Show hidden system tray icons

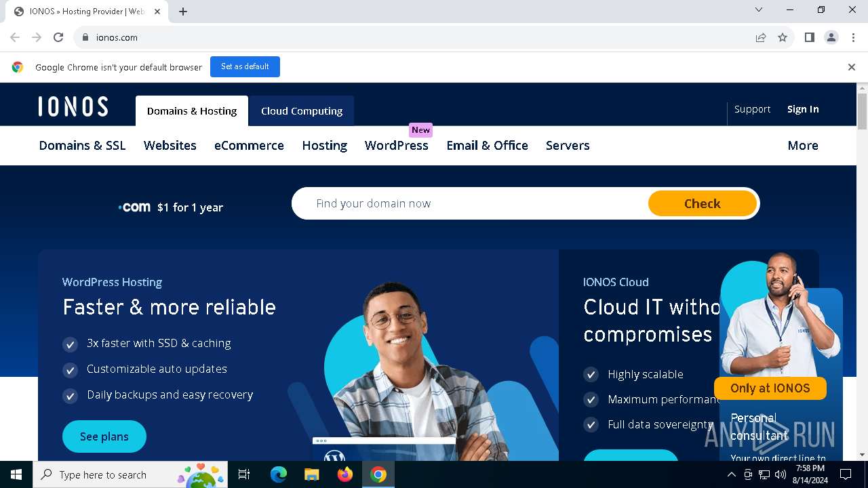point(731,474)
